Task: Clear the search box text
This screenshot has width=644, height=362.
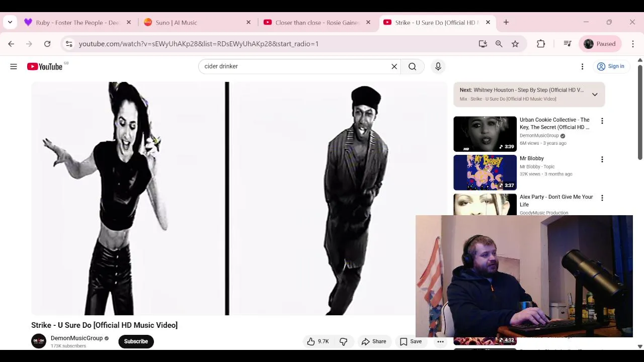Action: pyautogui.click(x=394, y=66)
